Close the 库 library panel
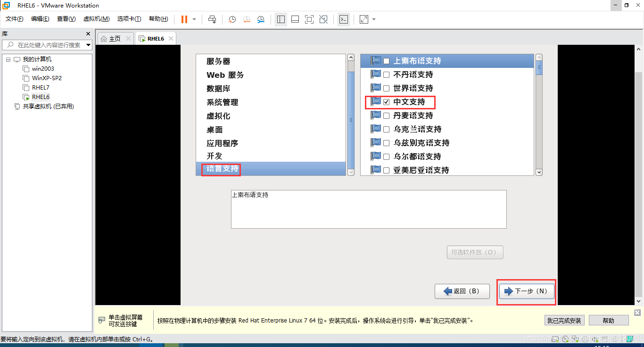Image resolution: width=644 pixels, height=347 pixels. click(88, 34)
